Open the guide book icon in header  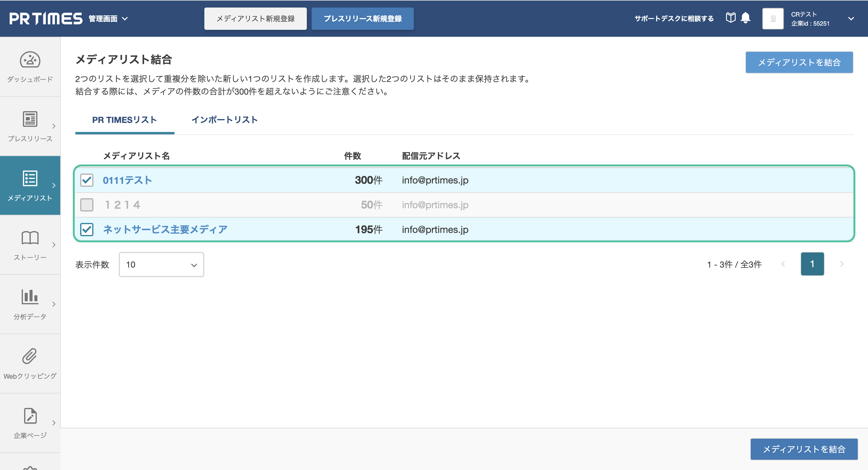tap(731, 18)
